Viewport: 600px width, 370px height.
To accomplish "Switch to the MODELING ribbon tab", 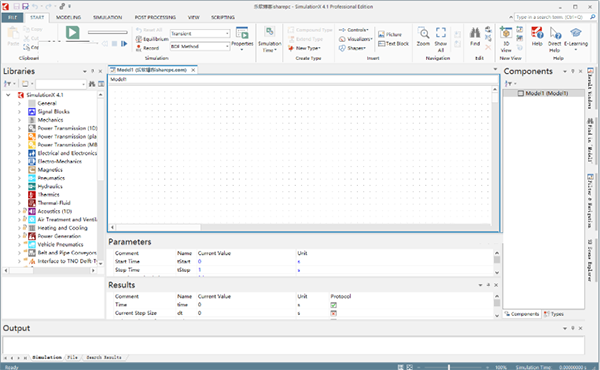I will pos(68,17).
